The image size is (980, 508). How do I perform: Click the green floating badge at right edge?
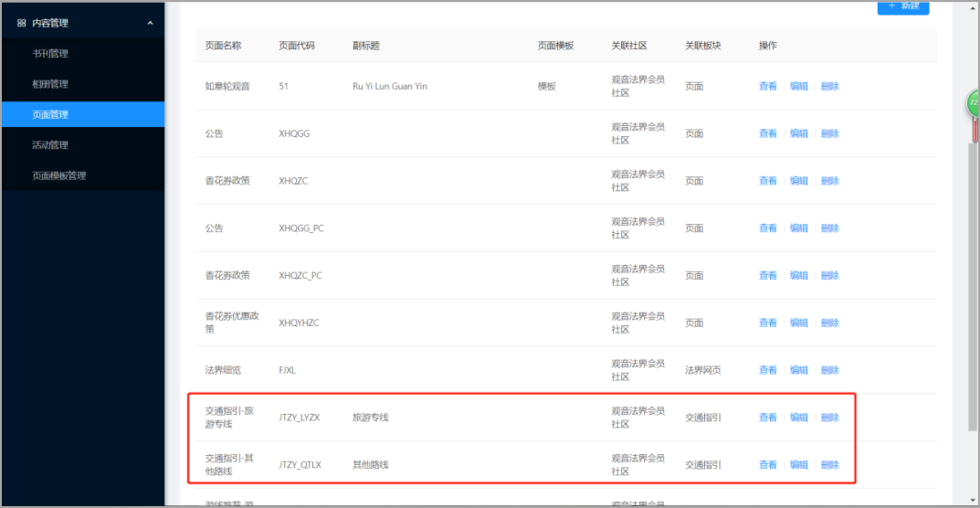tap(974, 102)
